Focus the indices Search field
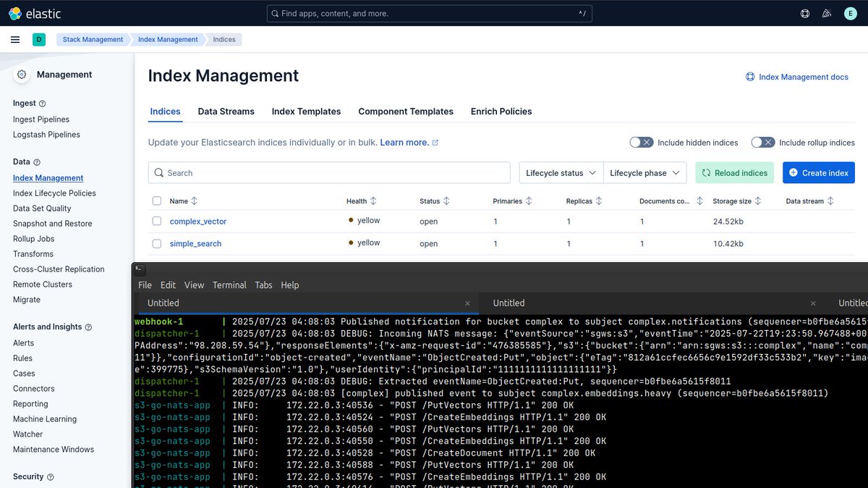Image resolution: width=868 pixels, height=488 pixels. point(329,173)
